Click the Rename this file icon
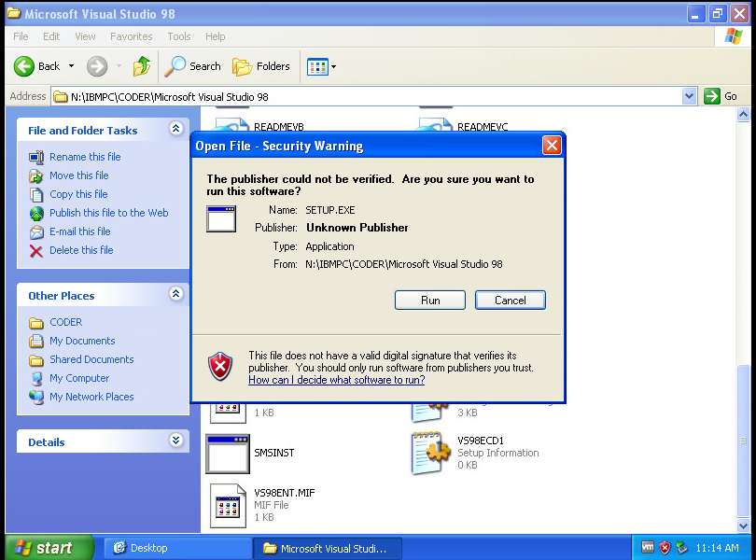 (36, 157)
